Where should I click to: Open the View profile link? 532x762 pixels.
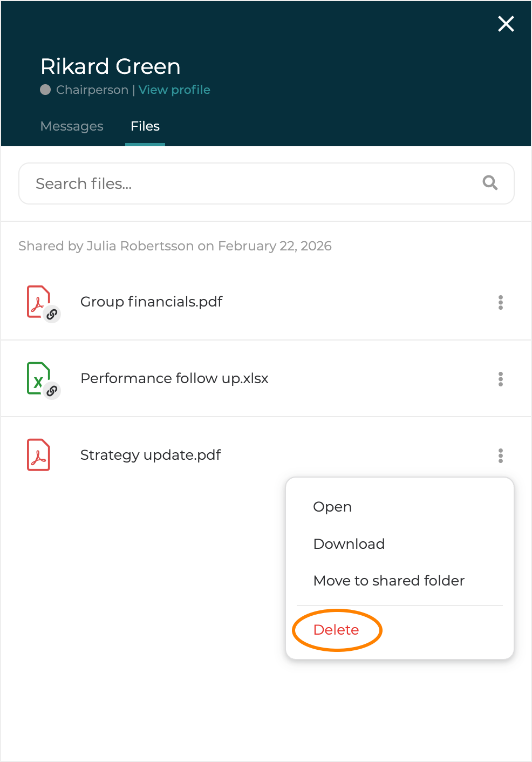(174, 90)
